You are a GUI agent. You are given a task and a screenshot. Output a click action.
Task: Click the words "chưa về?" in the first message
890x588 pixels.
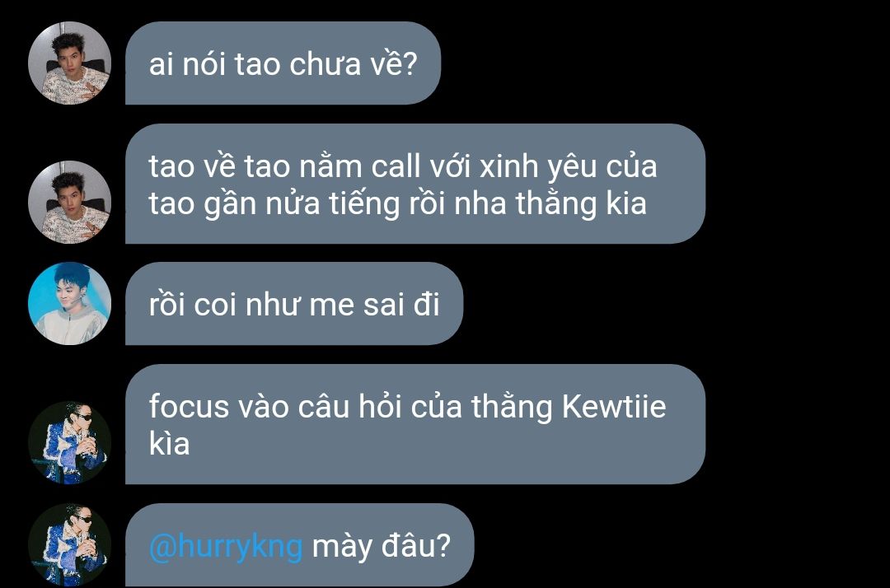click(354, 64)
